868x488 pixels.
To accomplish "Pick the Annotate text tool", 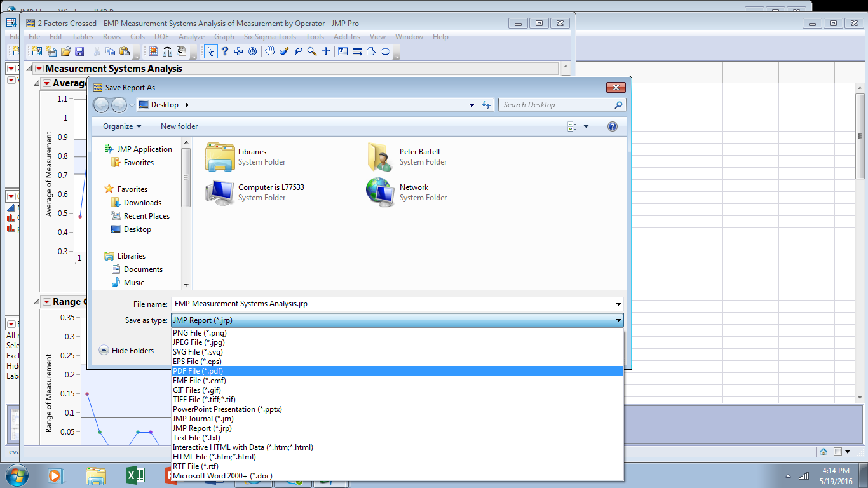I will click(342, 51).
